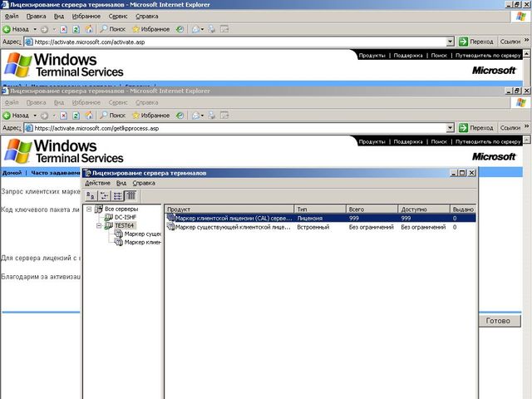Open Файл menu in the activate.asp window

click(x=12, y=17)
